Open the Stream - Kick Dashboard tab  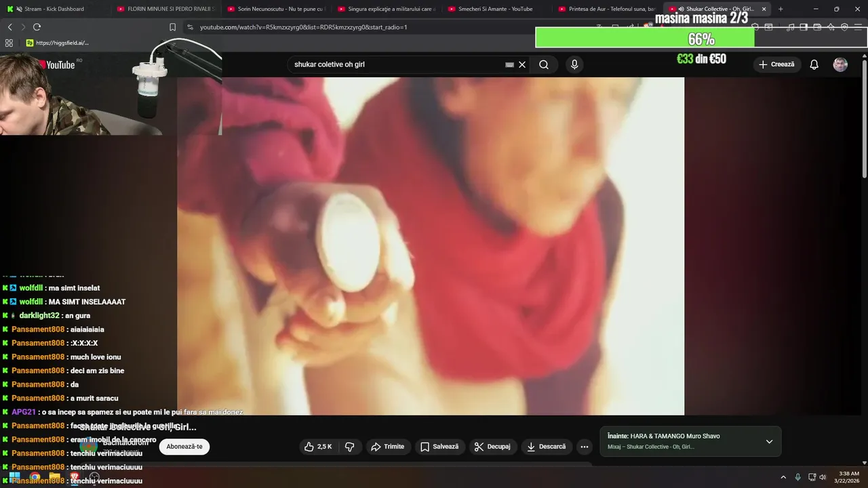[x=54, y=9]
